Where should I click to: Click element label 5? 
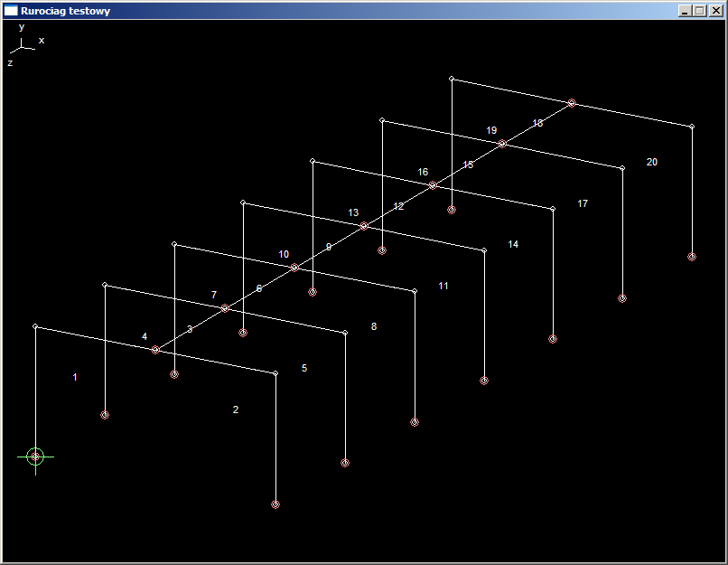(304, 368)
